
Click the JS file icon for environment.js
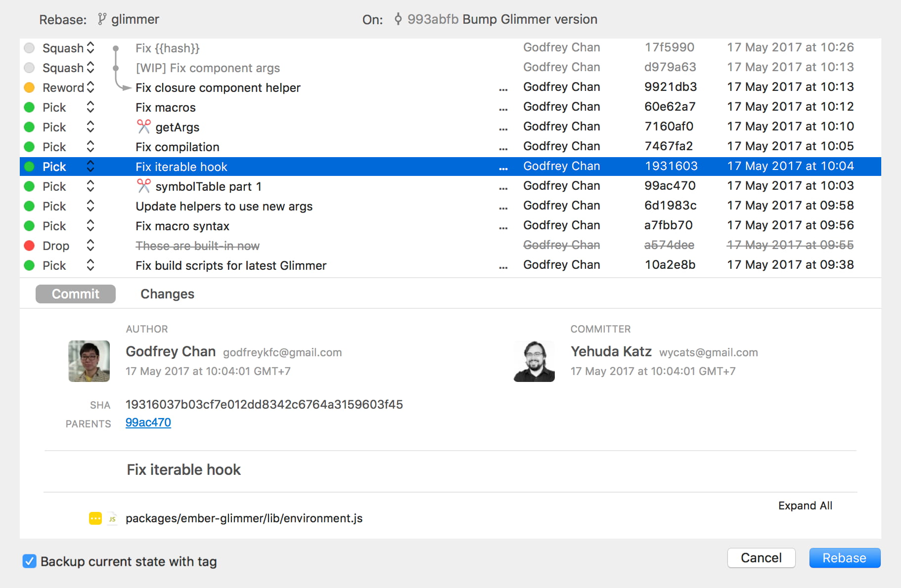click(112, 518)
